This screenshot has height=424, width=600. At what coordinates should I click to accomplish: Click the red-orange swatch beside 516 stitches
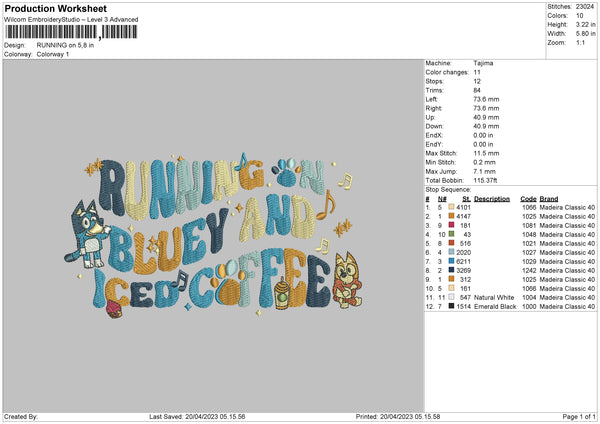pyautogui.click(x=451, y=243)
